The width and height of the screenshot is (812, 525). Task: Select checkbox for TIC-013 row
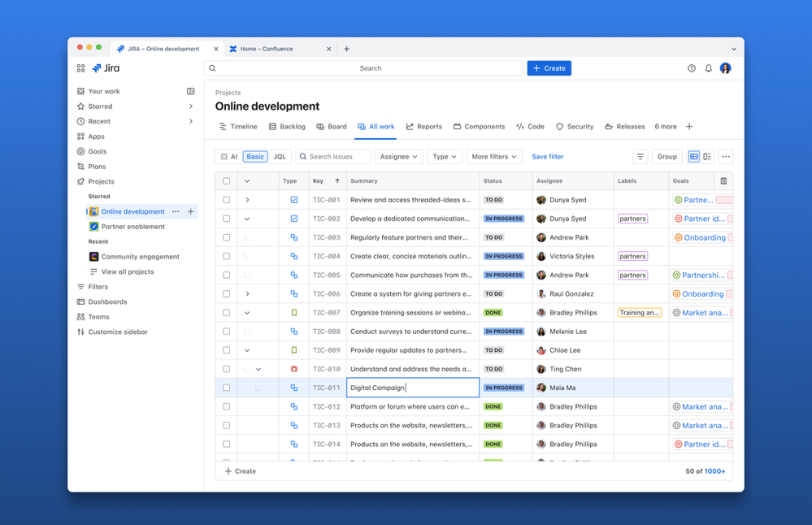tap(226, 426)
